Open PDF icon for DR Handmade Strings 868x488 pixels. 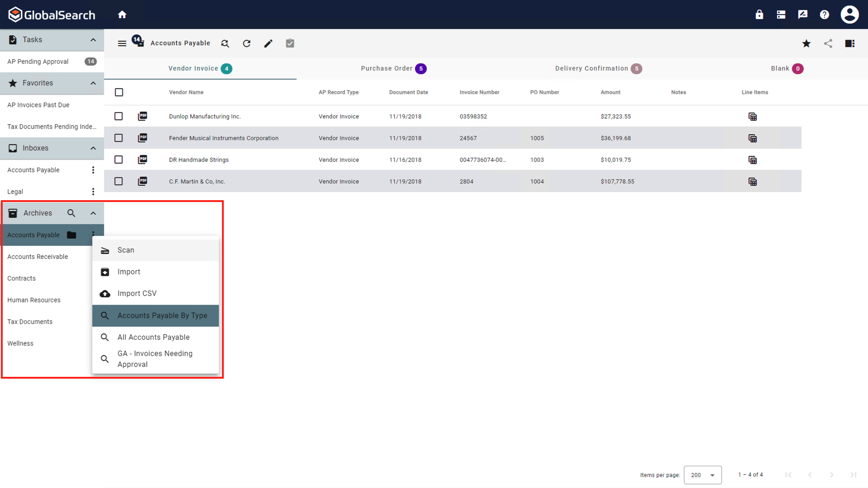tap(142, 160)
